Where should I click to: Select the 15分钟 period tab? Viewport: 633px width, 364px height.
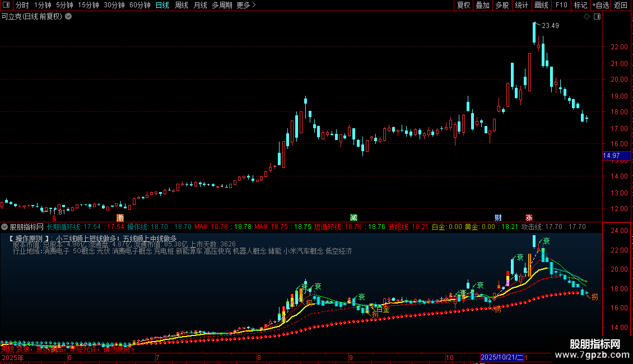89,5
